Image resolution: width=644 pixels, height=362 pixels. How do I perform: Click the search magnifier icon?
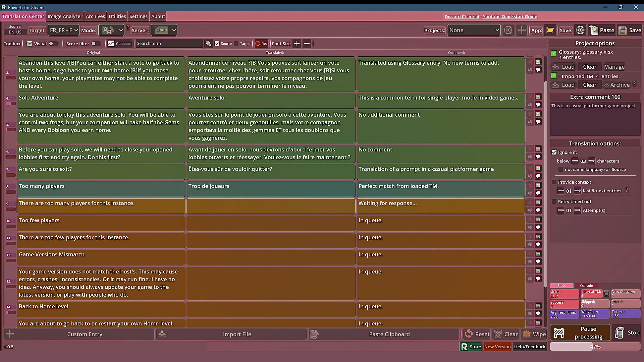click(x=209, y=44)
